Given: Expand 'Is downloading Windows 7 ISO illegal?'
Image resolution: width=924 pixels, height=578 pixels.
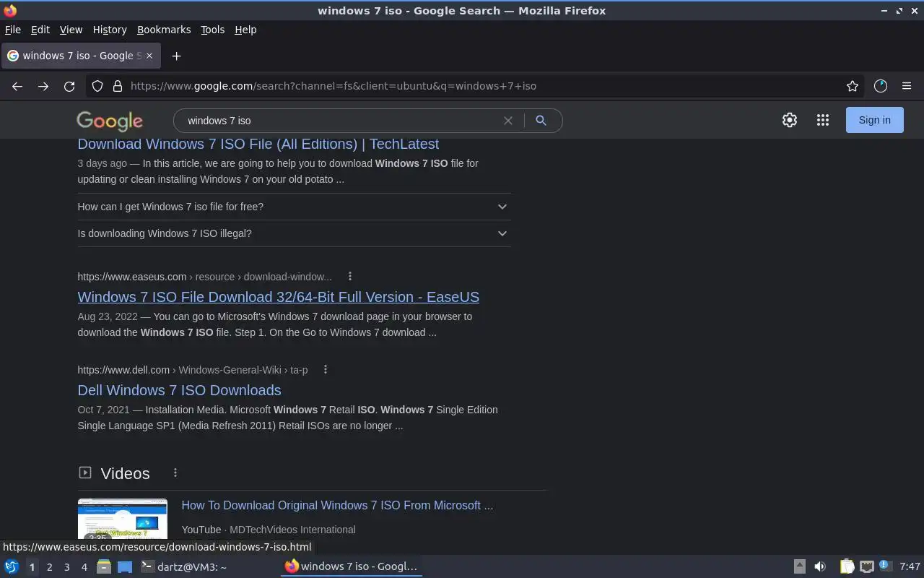Looking at the screenshot, I should coord(294,233).
